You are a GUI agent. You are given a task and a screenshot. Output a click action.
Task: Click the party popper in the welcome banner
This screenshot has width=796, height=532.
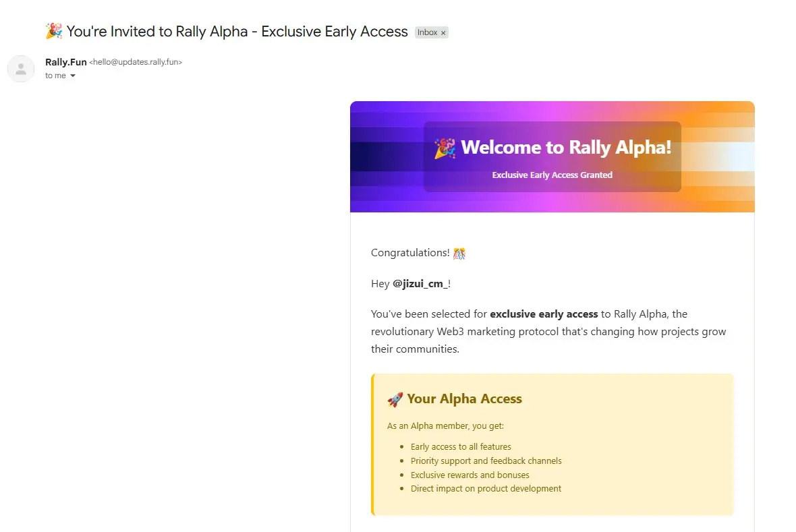pos(445,148)
